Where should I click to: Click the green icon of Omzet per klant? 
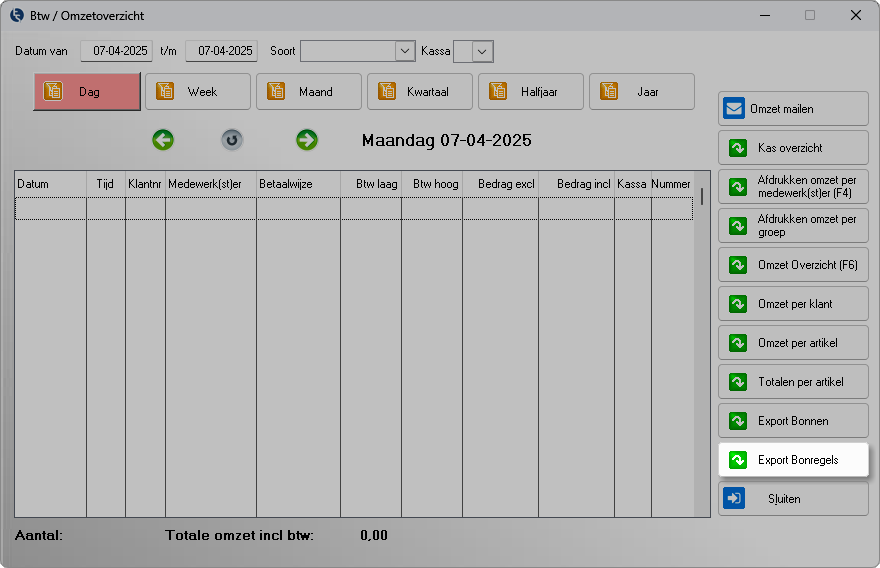coord(738,304)
